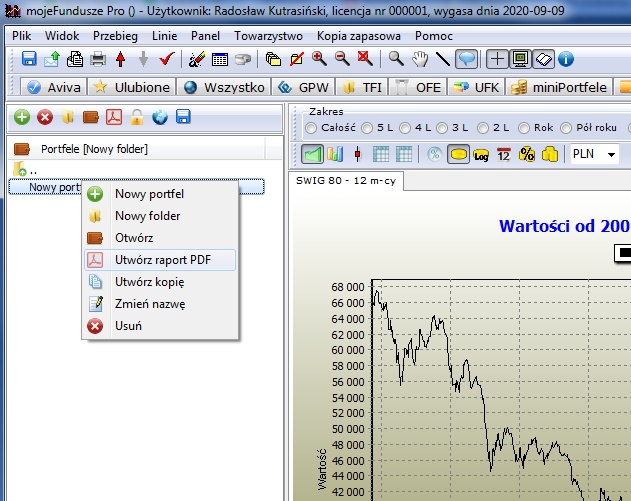Viewport: 631px width, 501px height.
Task: Click the red delete icon in portfolio panel
Action: point(45,118)
